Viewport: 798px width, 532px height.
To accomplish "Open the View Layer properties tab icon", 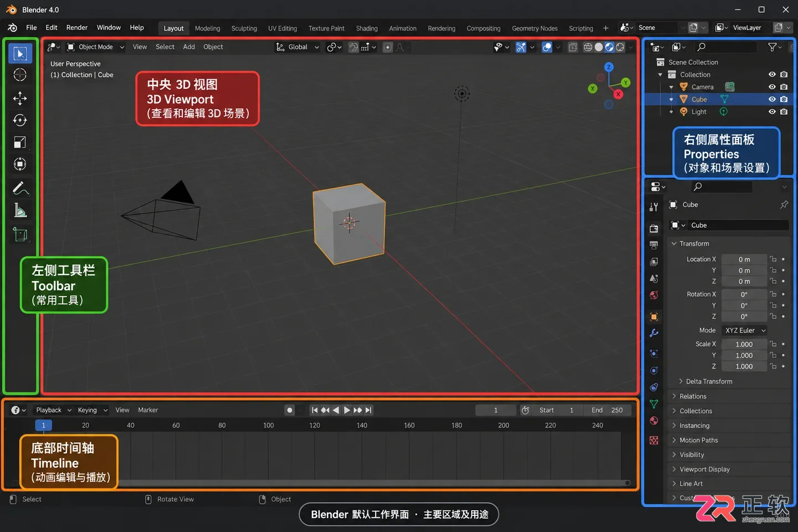I will coord(654,262).
